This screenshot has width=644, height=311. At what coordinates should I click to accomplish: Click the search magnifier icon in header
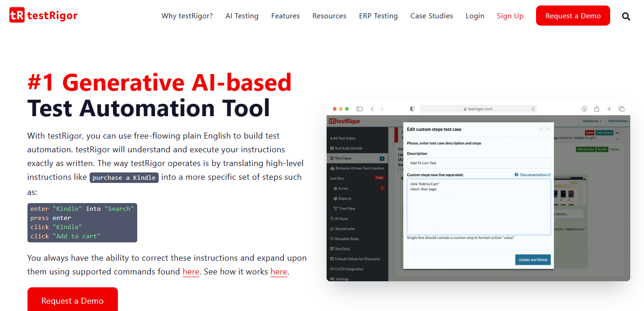626,16
